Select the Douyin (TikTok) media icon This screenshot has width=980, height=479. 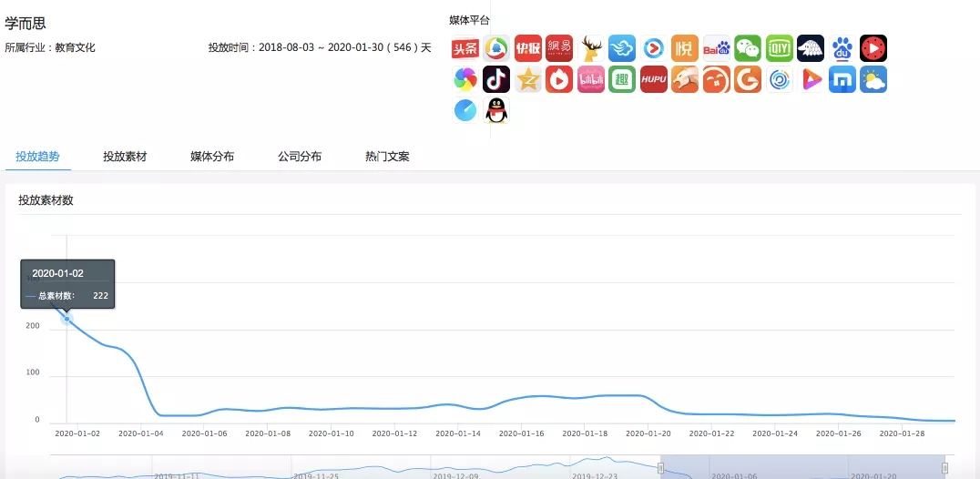pos(496,79)
